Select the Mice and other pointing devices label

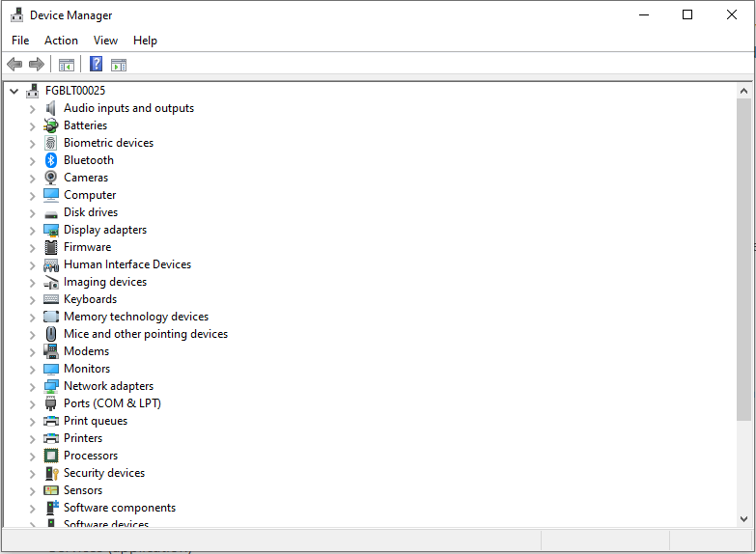tap(146, 334)
